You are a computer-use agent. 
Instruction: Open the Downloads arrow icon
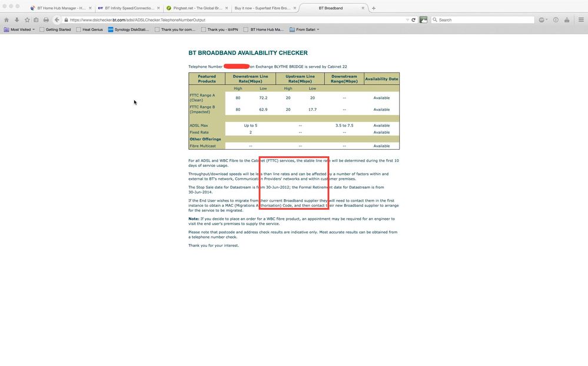[16, 20]
